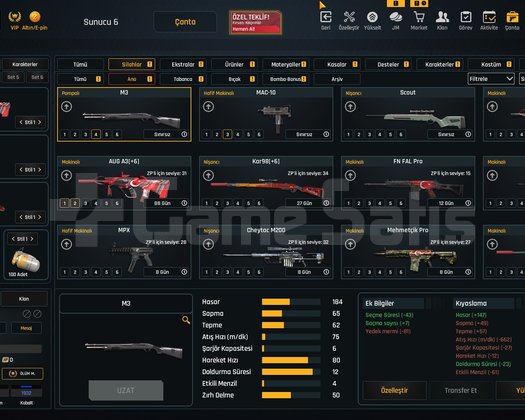
Task: Open the Özelleştir tools icon
Action: tap(349, 17)
